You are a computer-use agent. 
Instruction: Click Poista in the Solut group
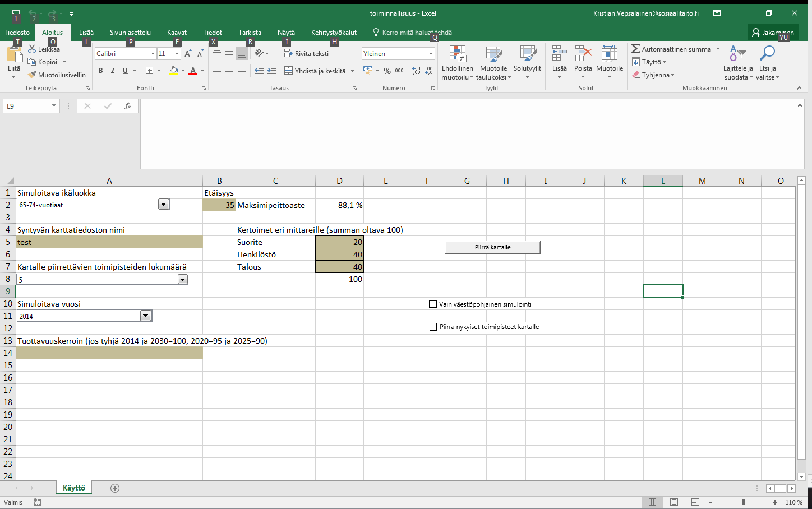tap(583, 63)
